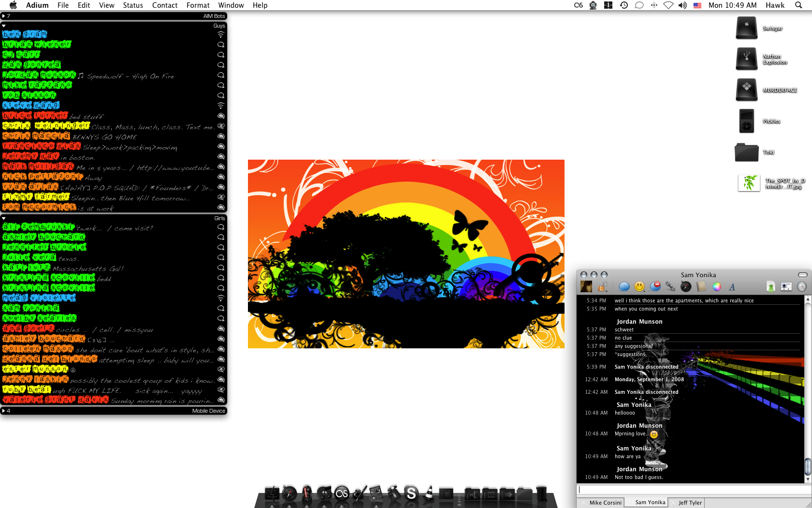Open the File menu
Image resolution: width=812 pixels, height=508 pixels.
pos(63,5)
